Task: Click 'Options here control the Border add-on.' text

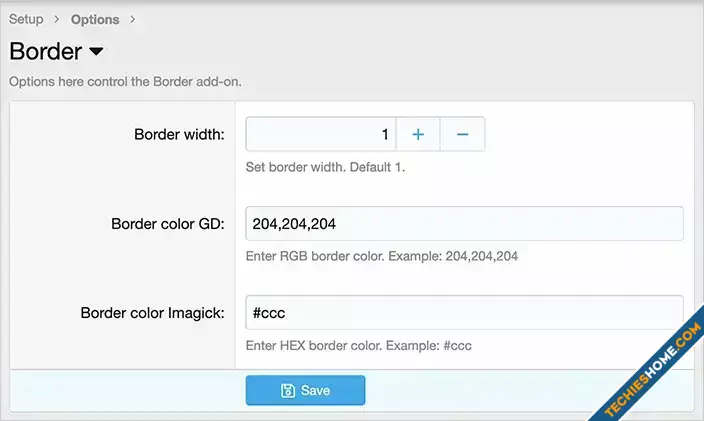Action: [x=125, y=82]
